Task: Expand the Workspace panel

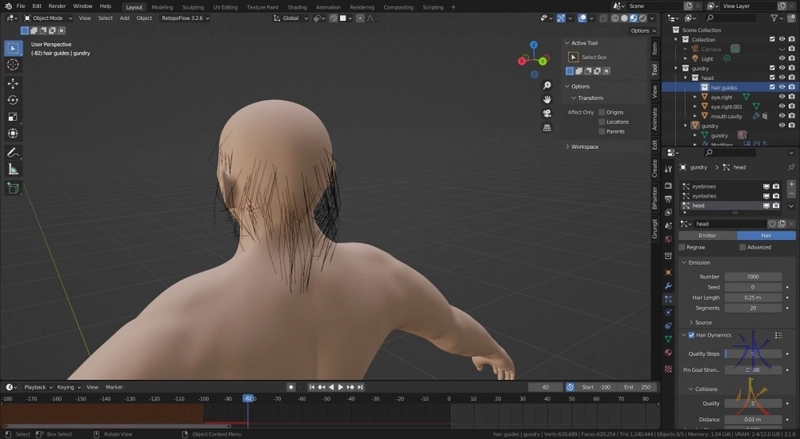Action: [x=584, y=146]
